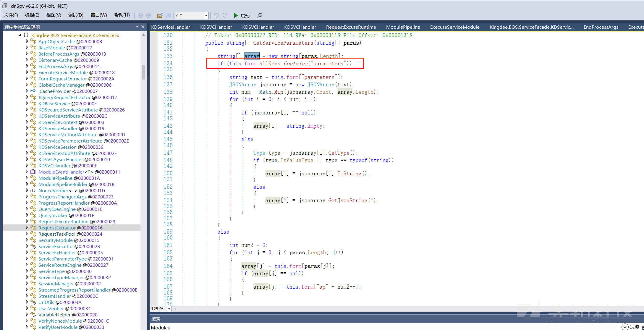Click the assembly explorer vertical scrollbar thumb
The width and height of the screenshot is (644, 330).
click(143, 72)
